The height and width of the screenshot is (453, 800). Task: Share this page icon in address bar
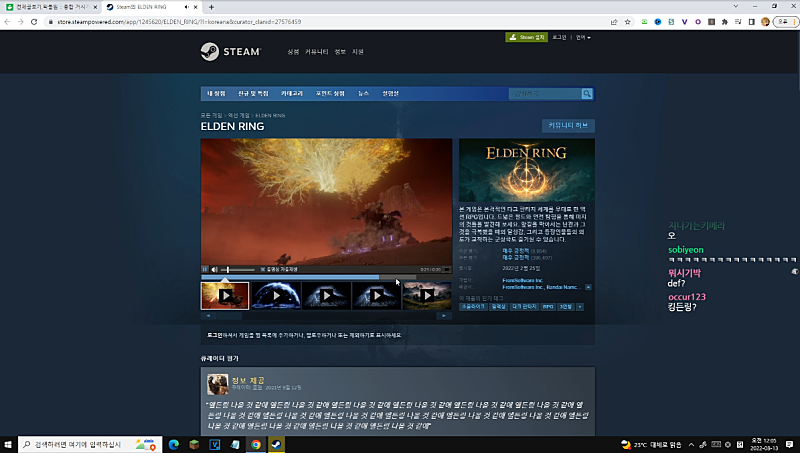coord(614,22)
